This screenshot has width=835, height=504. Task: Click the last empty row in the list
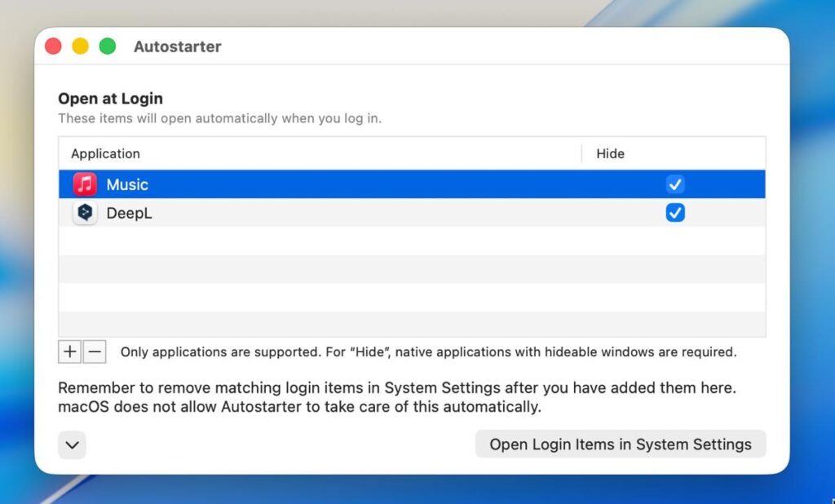coord(412,324)
